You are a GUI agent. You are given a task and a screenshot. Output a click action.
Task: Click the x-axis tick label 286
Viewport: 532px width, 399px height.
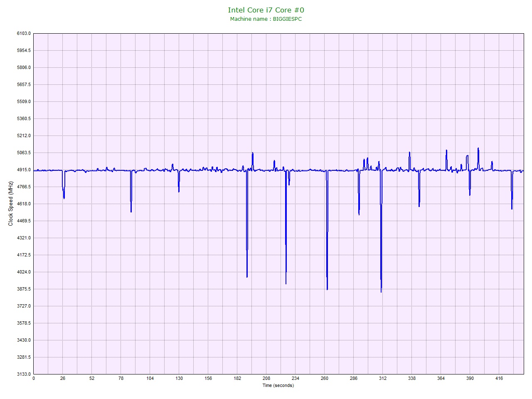(354, 378)
